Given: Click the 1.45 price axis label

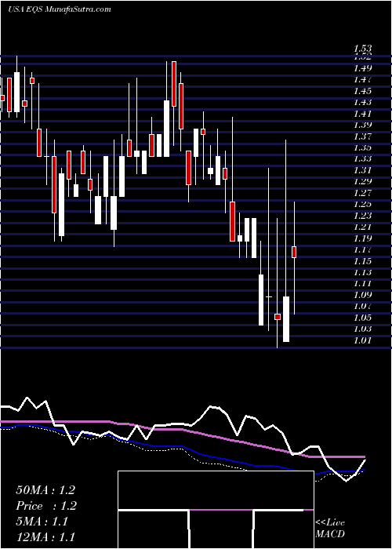Looking at the screenshot, I should click(362, 91).
